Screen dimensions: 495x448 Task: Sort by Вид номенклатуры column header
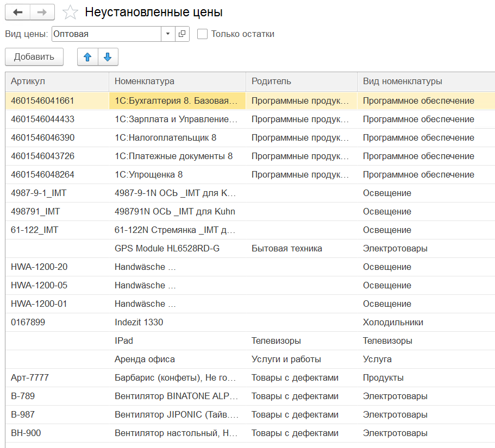point(426,81)
